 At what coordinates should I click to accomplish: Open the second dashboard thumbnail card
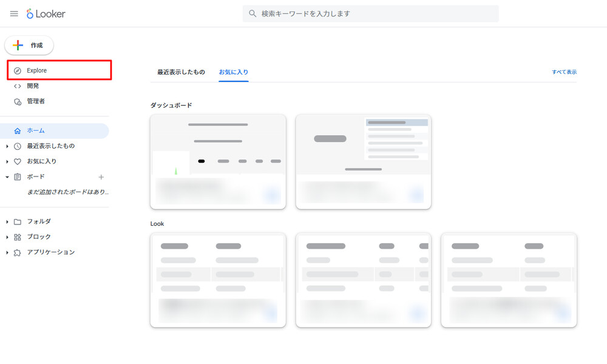tap(364, 162)
